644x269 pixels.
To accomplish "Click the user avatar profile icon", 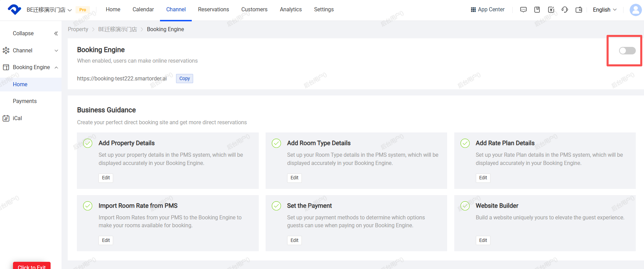I will tap(635, 10).
